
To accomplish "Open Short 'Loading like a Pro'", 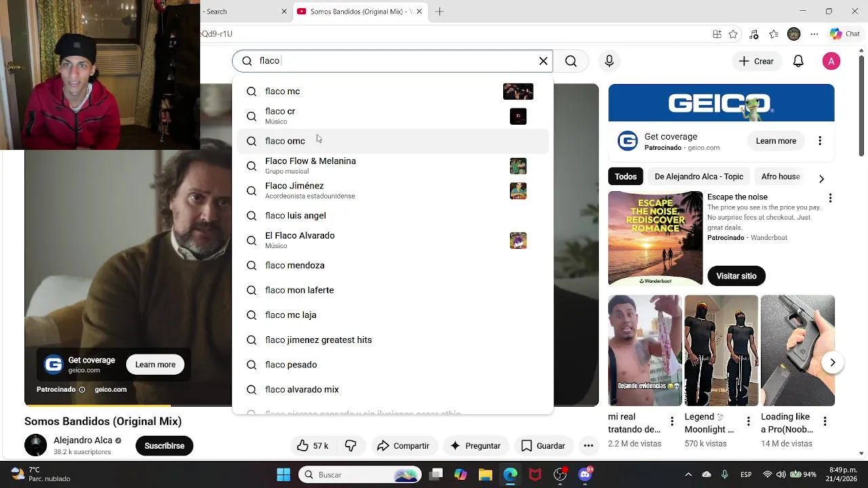I will tap(797, 350).
